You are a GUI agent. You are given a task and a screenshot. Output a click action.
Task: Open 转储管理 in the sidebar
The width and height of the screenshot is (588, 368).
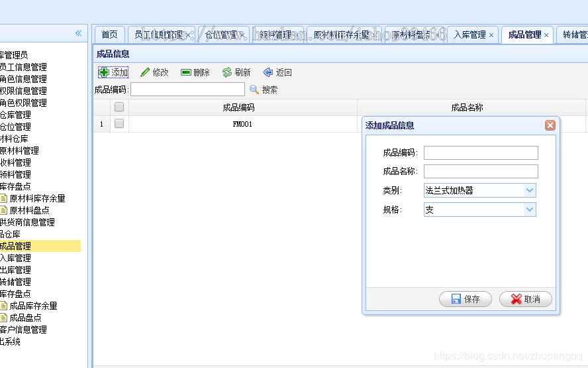(15, 282)
